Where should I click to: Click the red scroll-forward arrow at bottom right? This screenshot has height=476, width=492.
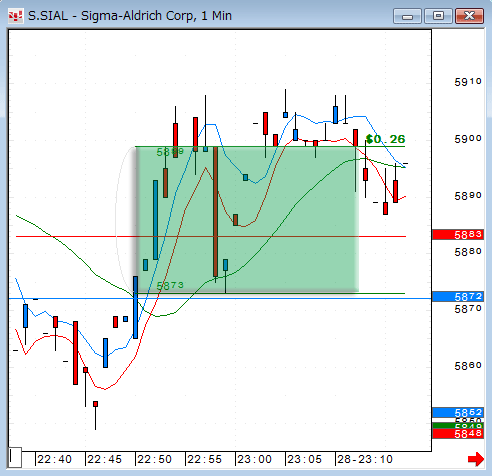click(476, 459)
